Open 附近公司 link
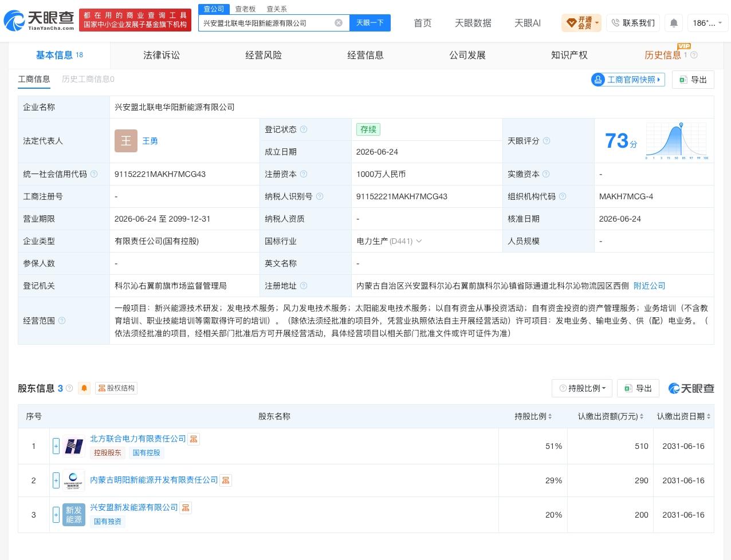Image resolution: width=731 pixels, height=560 pixels. pyautogui.click(x=650, y=286)
